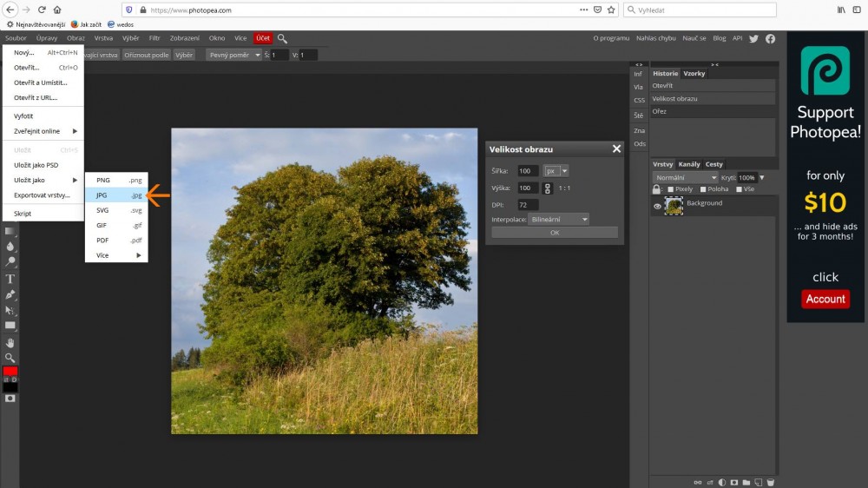Open the Interpolace Bilineární dropdown
The width and height of the screenshot is (868, 488).
559,220
